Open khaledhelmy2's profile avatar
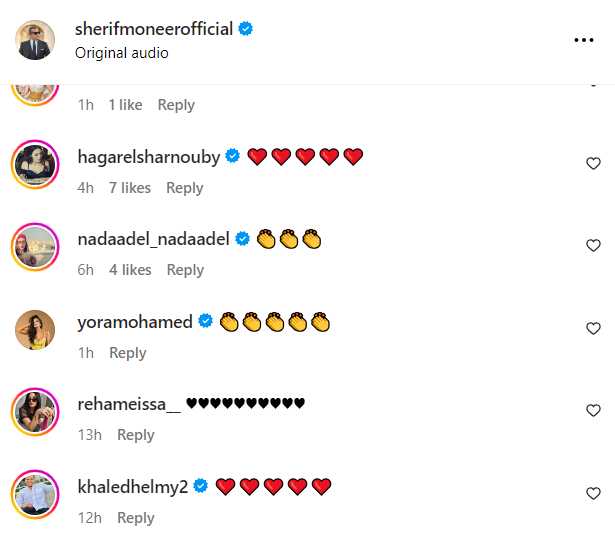 click(x=35, y=495)
